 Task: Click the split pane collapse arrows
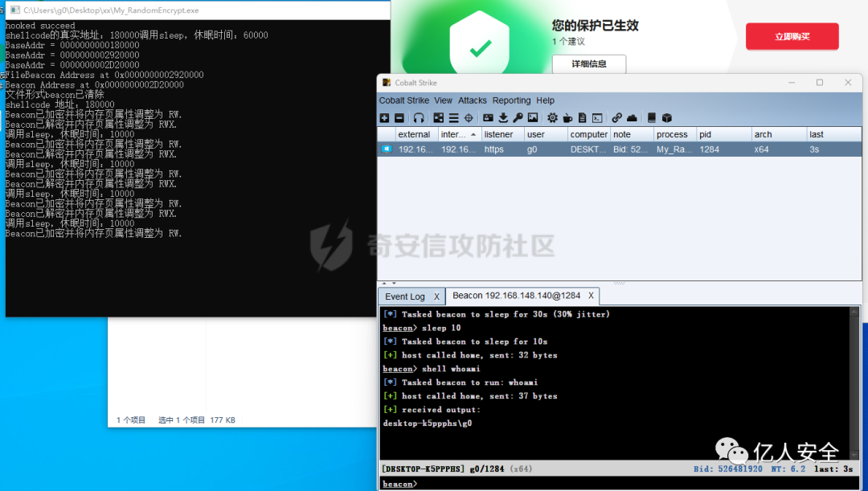pos(389,284)
